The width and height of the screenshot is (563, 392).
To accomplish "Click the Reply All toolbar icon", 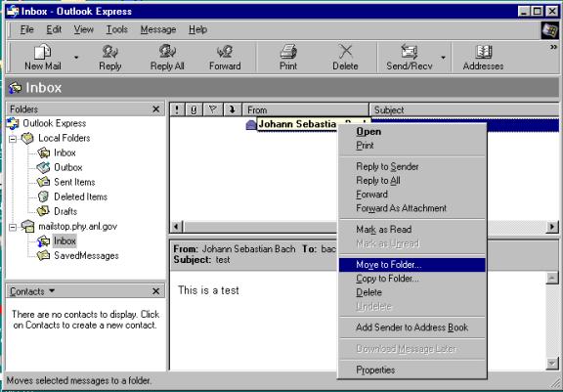I will (167, 57).
